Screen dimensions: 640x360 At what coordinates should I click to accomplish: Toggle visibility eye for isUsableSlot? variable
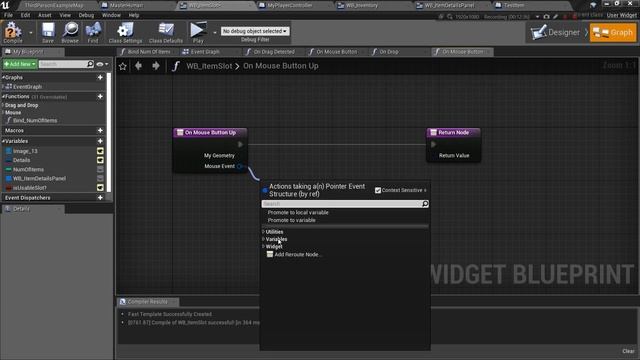(100, 188)
